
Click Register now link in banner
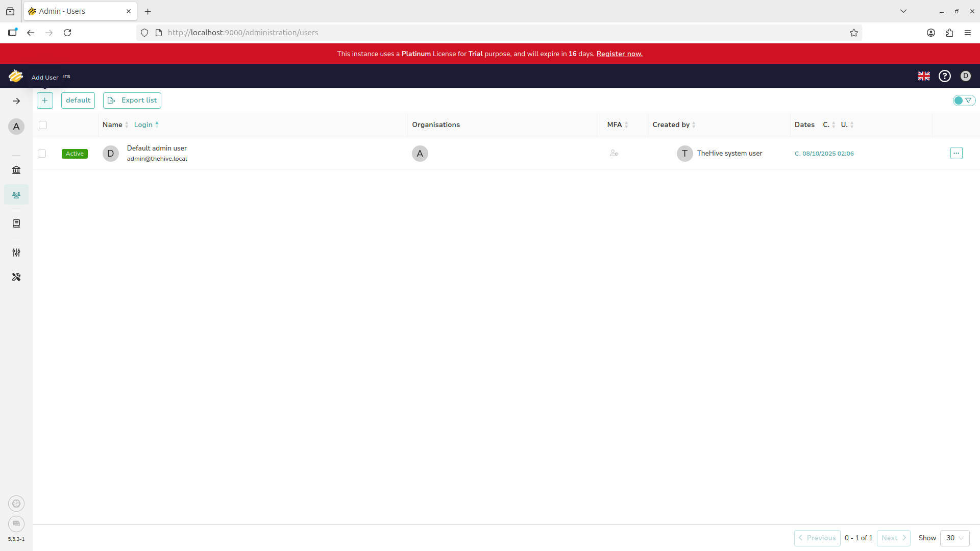point(619,54)
